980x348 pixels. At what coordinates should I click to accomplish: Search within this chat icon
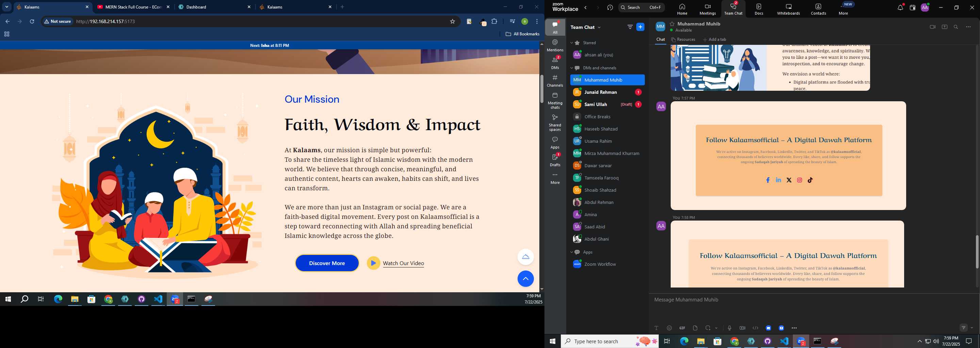956,27
